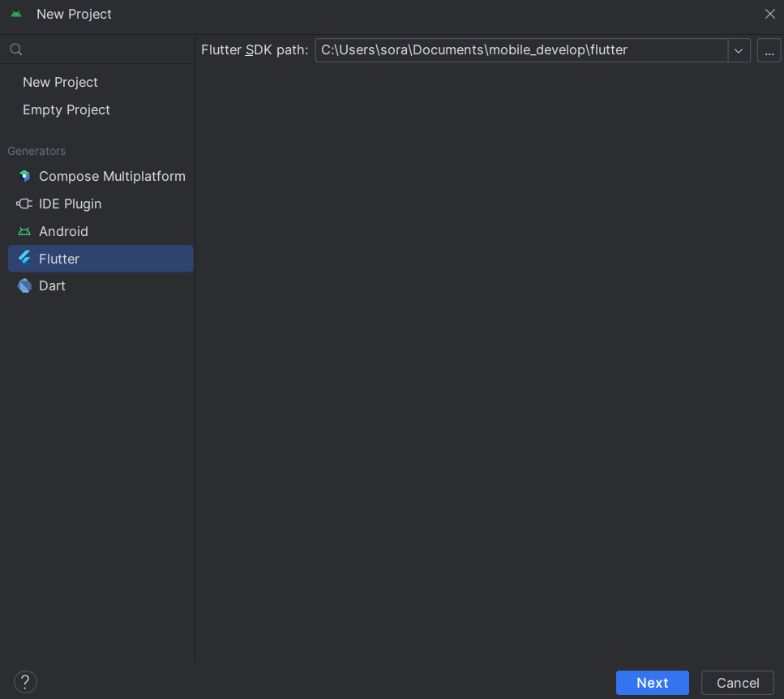The height and width of the screenshot is (699, 784).
Task: Open the Flutter SDK path dropdown arrow
Action: 739,49
